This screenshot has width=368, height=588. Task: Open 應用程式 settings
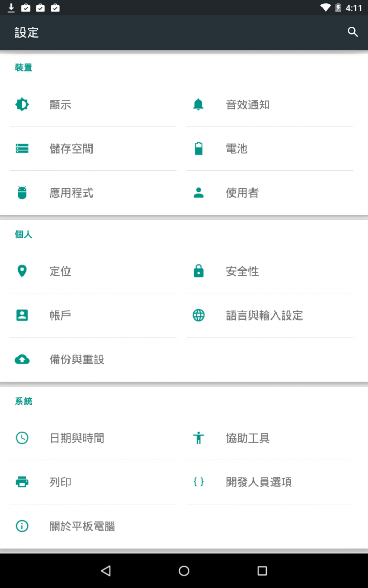(x=93, y=192)
